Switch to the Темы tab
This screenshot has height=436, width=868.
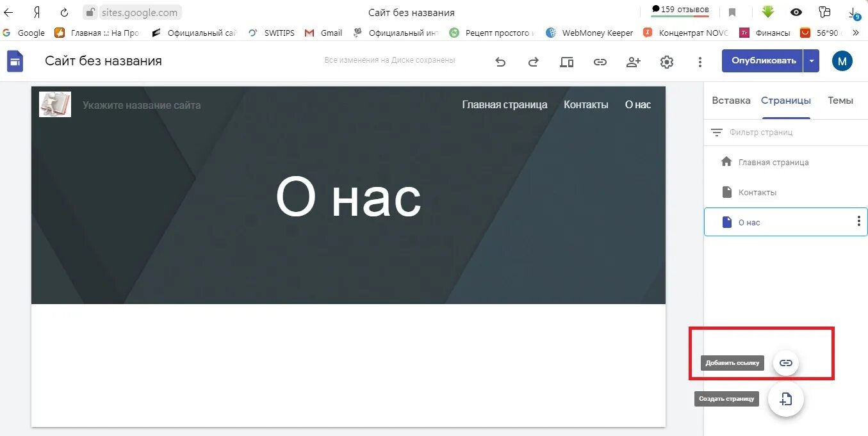pos(840,101)
